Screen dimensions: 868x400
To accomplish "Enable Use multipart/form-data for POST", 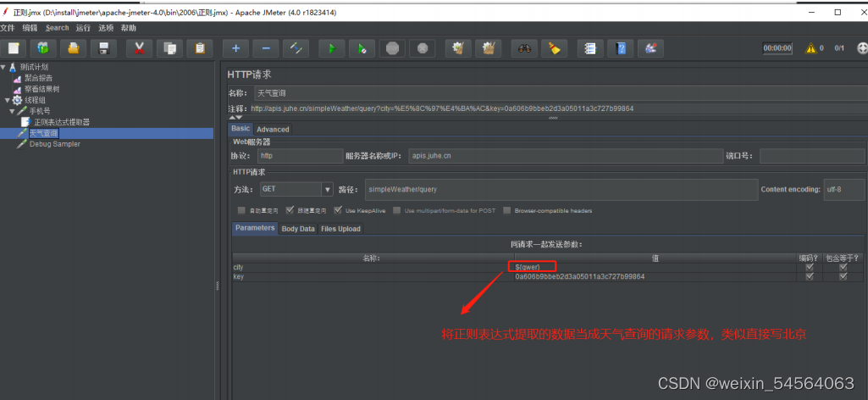I will (397, 210).
